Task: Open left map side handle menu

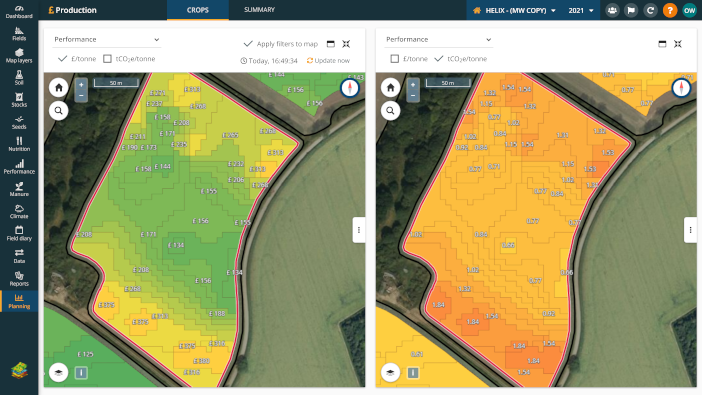Action: tap(359, 230)
